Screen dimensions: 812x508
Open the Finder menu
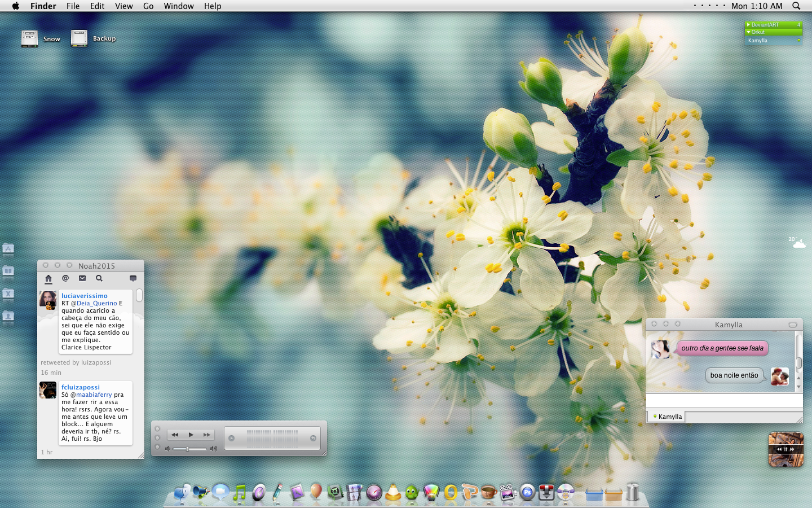tap(43, 6)
